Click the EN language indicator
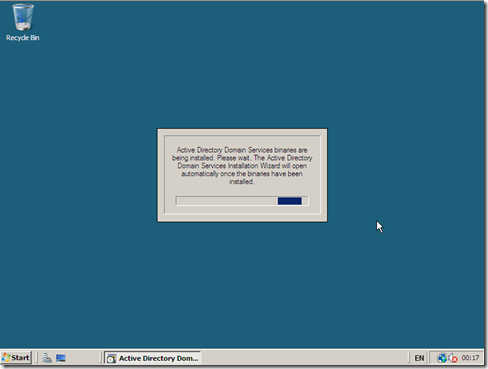This screenshot has width=488, height=369. (419, 358)
